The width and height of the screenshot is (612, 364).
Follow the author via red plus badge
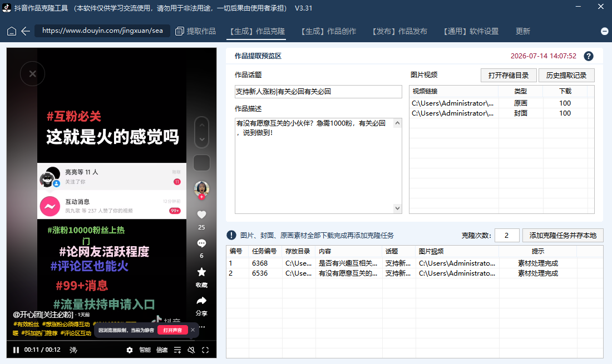(201, 197)
